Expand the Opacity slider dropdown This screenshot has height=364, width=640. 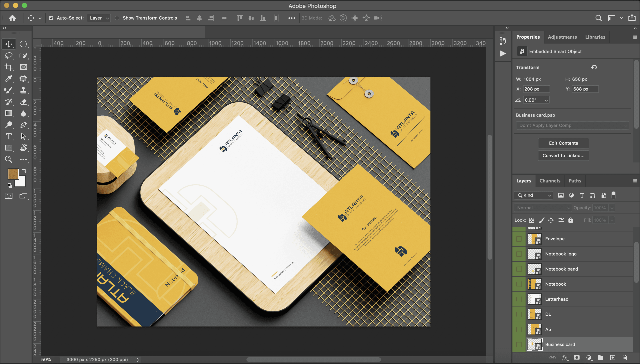click(612, 208)
